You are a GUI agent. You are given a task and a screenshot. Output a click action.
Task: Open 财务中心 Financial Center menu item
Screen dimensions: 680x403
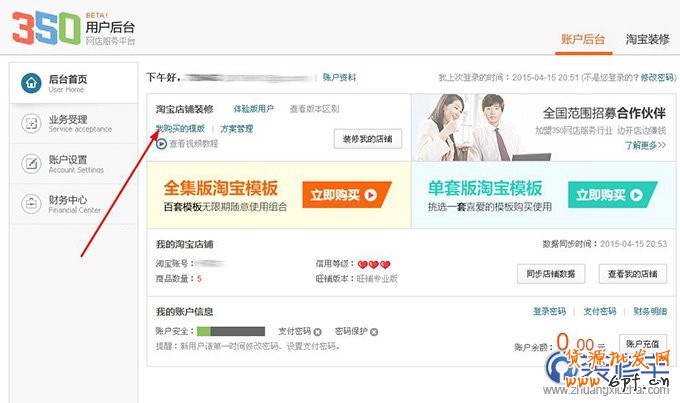pyautogui.click(x=73, y=203)
